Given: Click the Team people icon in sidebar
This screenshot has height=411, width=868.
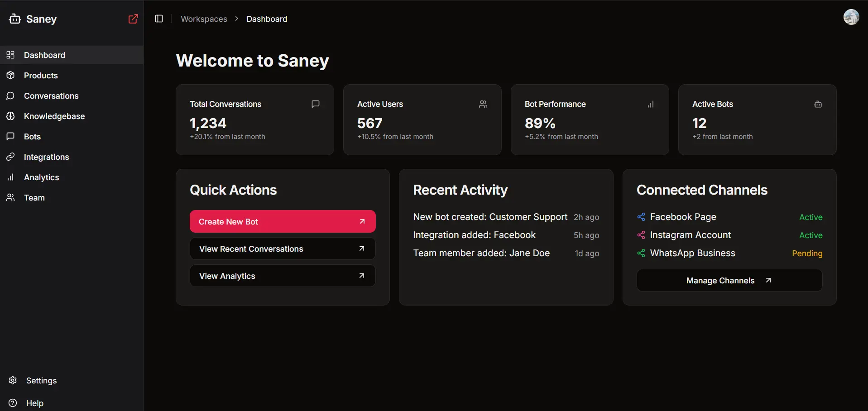Looking at the screenshot, I should (11, 197).
